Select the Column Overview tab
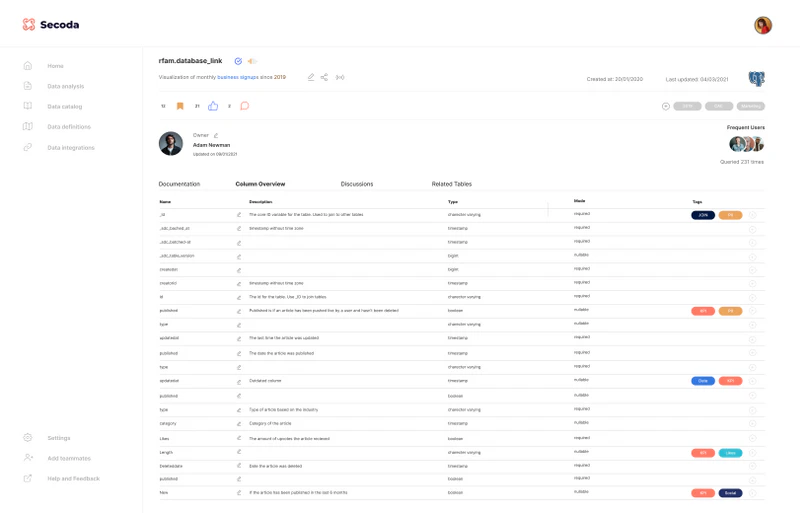This screenshot has height=513, width=800. 260,184
